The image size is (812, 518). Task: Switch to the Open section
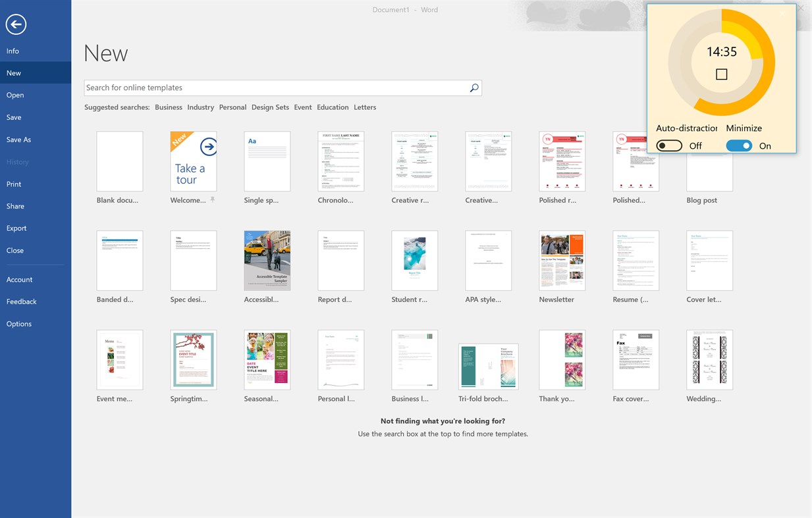pyautogui.click(x=14, y=95)
